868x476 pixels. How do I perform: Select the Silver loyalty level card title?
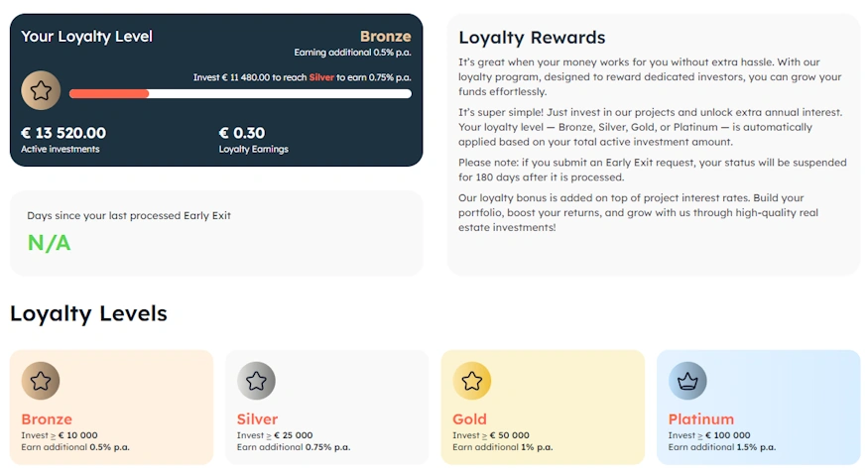point(257,418)
